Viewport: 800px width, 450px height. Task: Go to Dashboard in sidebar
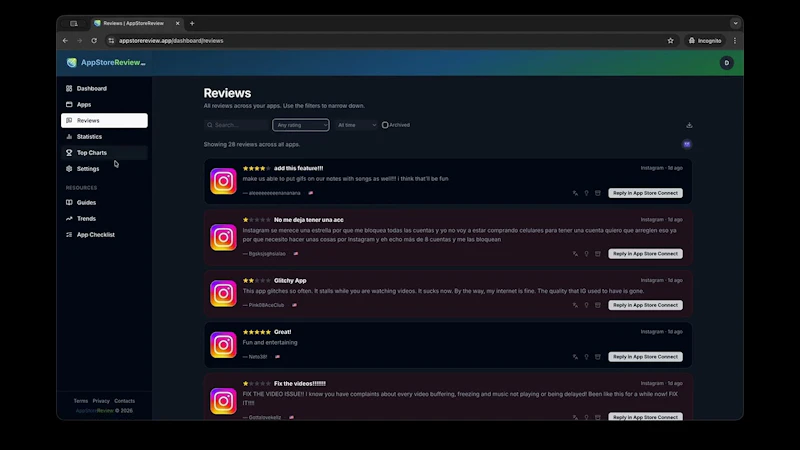104,88
